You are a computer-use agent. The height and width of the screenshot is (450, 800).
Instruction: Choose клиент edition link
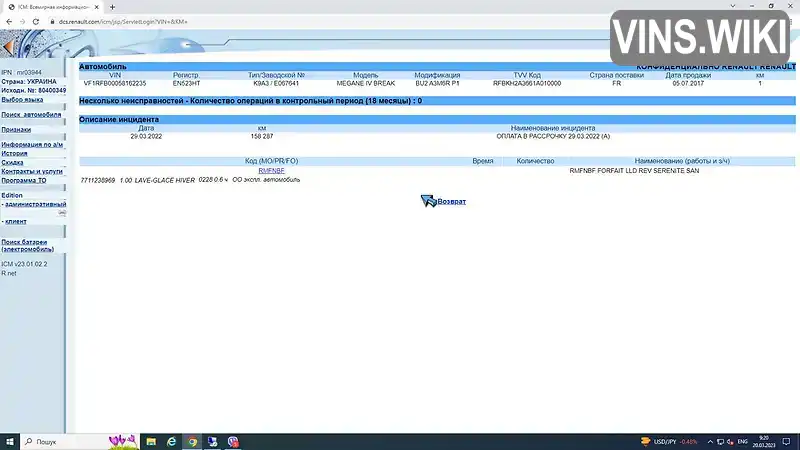click(x=16, y=221)
